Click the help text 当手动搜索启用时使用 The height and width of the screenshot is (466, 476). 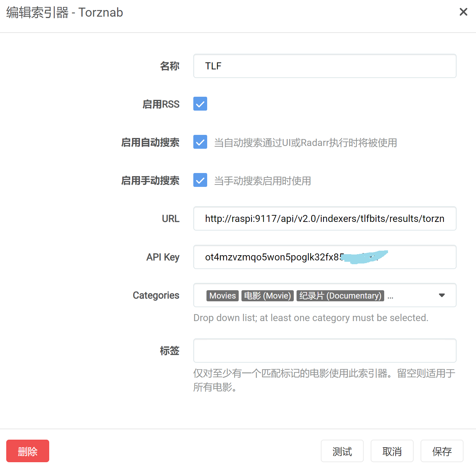pos(263,181)
